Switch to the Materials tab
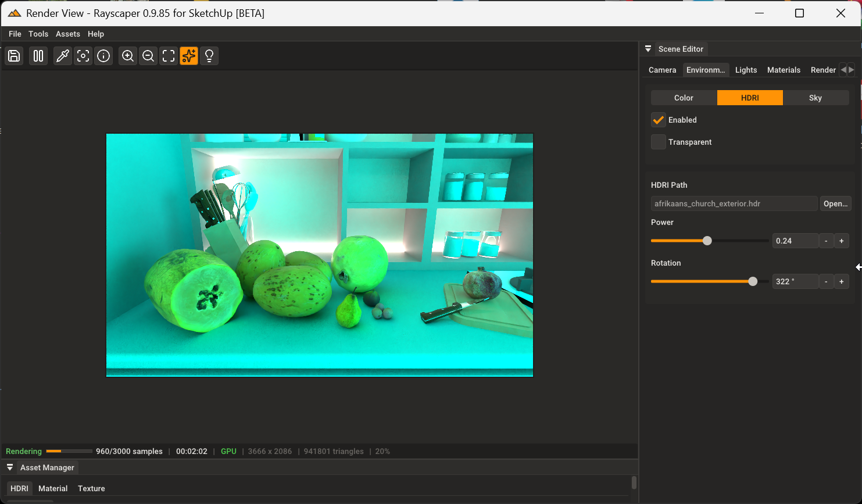 [784, 70]
